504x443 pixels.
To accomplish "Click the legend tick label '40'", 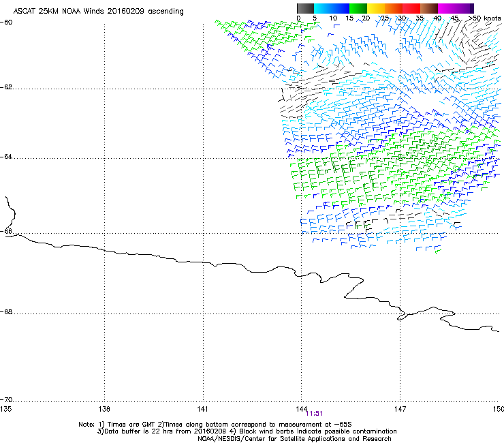I will click(437, 18).
